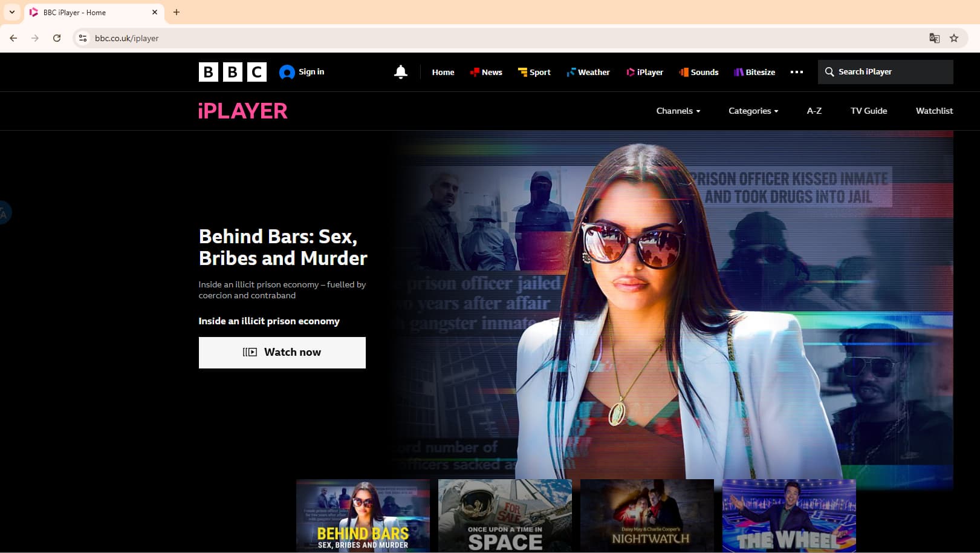Viewport: 980px width, 553px height.
Task: Open the Watchlist page
Action: [x=933, y=111]
